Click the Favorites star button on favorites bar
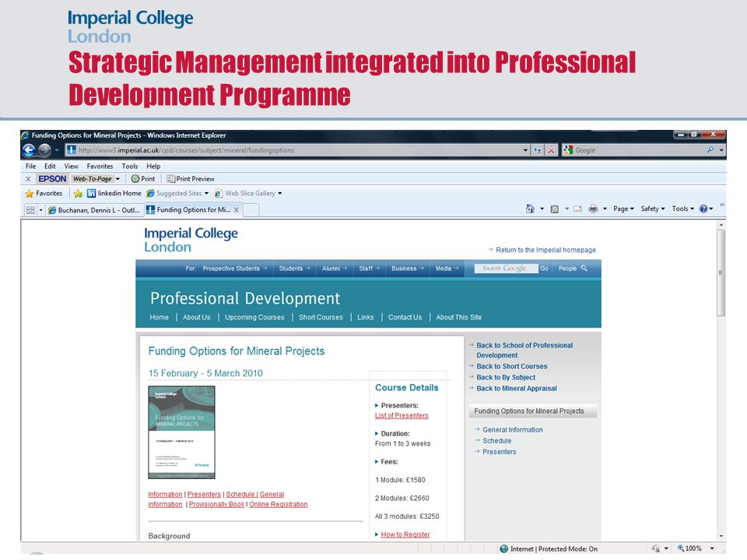The height and width of the screenshot is (560, 747). pos(44,194)
